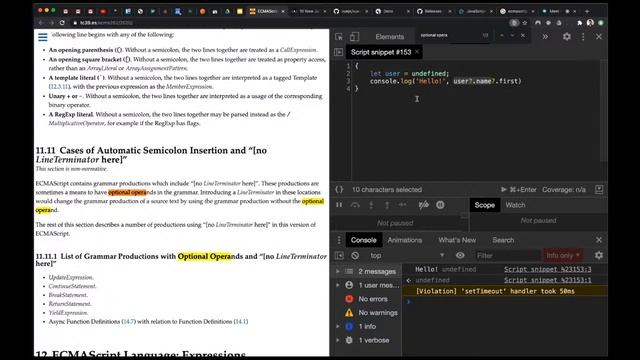Open the Search drawer tab
This screenshot has height=360, width=640.
click(503, 240)
